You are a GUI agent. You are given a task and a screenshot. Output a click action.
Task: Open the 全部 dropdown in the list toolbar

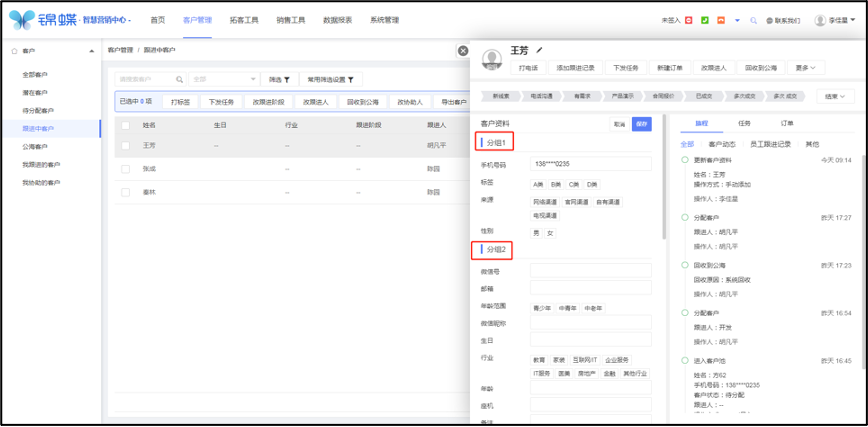[224, 80]
